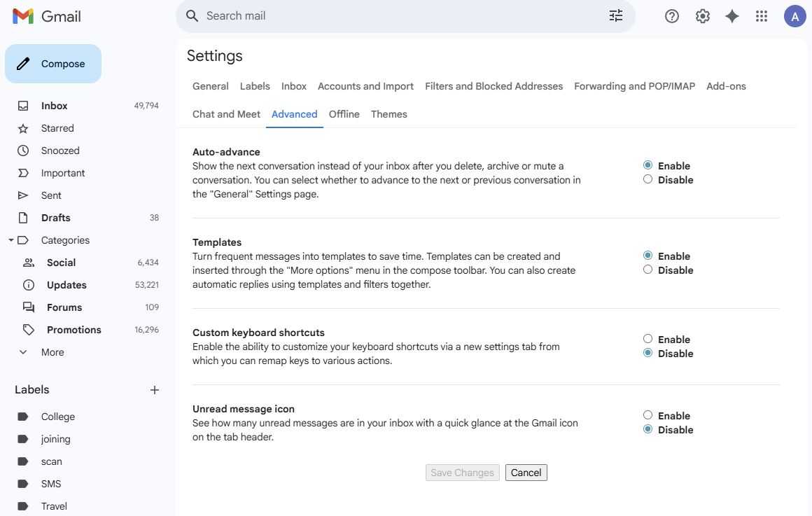Open the Starred folder link
812x516 pixels.
57,129
